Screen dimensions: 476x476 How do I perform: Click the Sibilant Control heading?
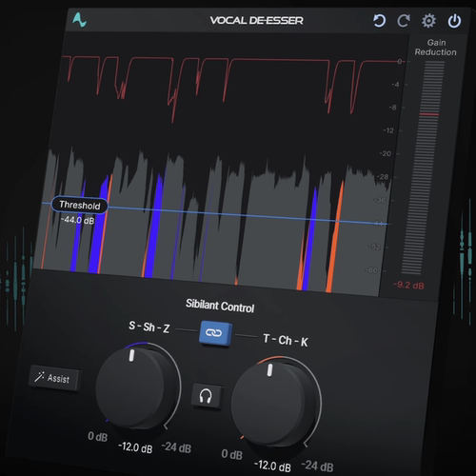(220, 306)
